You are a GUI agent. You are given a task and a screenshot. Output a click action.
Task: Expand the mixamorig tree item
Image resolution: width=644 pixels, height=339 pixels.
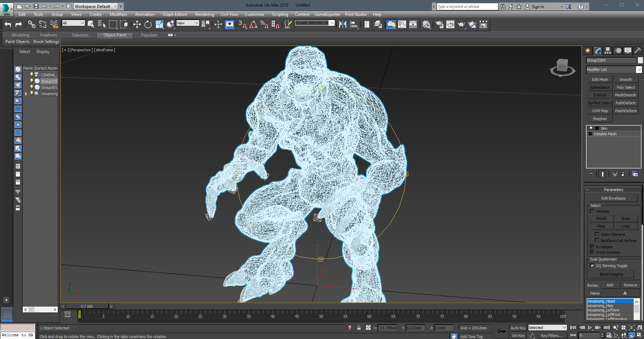26,94
